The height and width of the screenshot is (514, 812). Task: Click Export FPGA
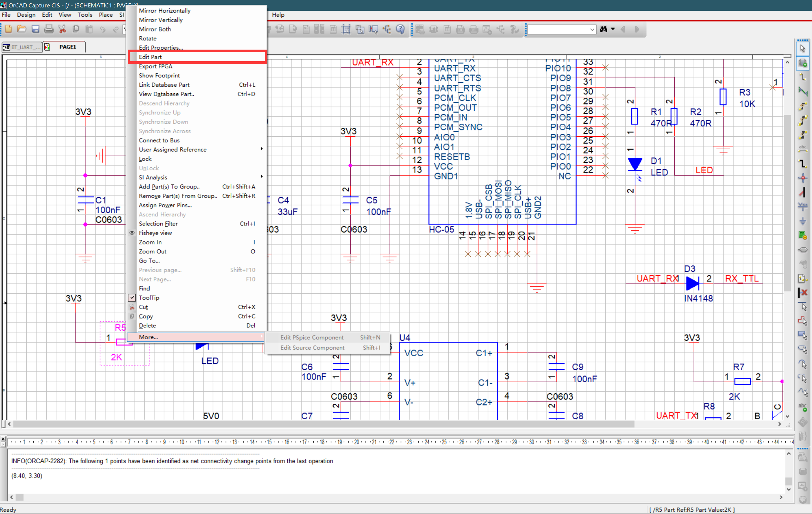click(x=196, y=66)
